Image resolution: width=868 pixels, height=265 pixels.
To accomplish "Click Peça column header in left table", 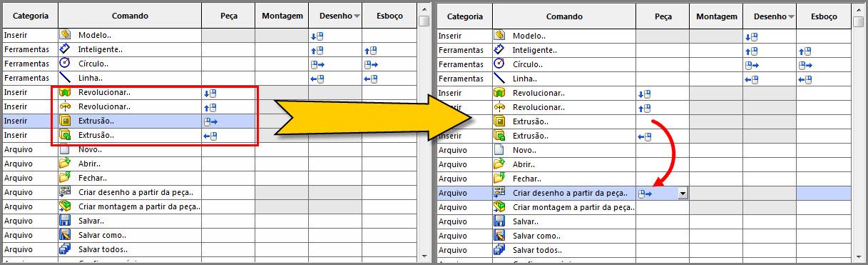I will pos(228,15).
